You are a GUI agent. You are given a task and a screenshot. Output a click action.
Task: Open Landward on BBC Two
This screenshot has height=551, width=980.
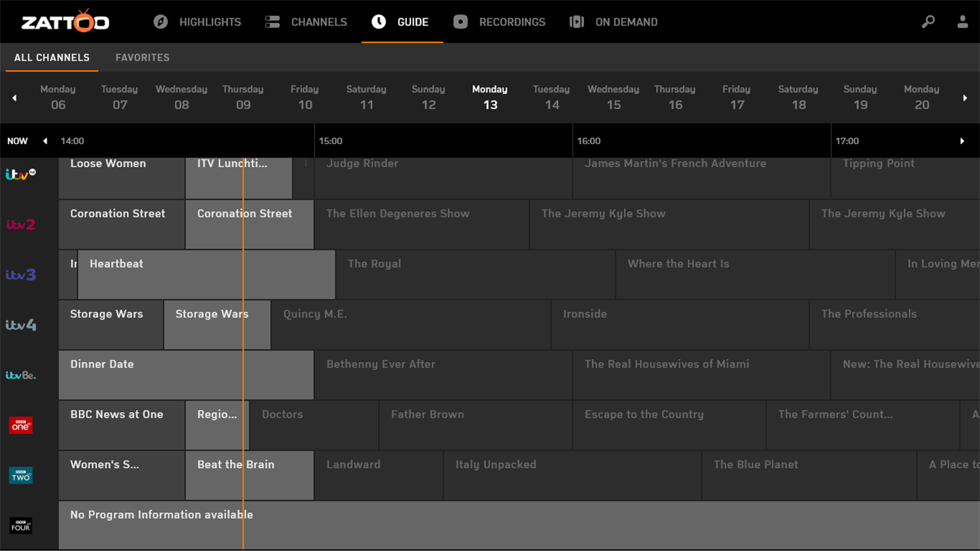pos(378,475)
